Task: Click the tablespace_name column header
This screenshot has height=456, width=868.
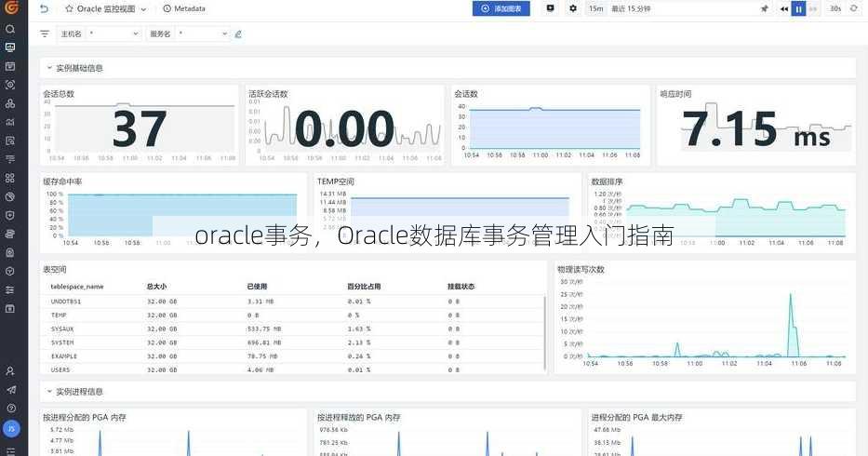Action: click(77, 287)
